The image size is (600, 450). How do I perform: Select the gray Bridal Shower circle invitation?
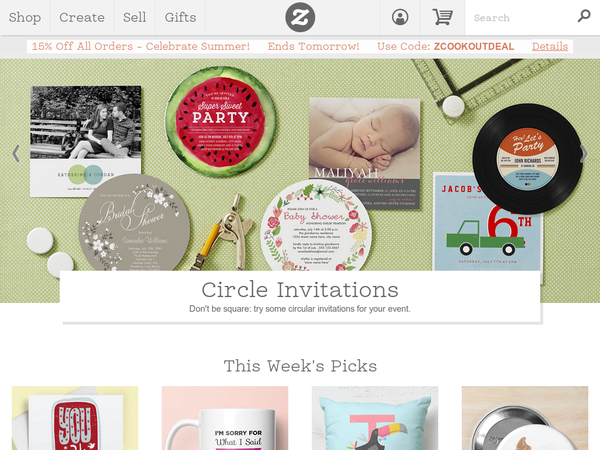[x=134, y=224]
